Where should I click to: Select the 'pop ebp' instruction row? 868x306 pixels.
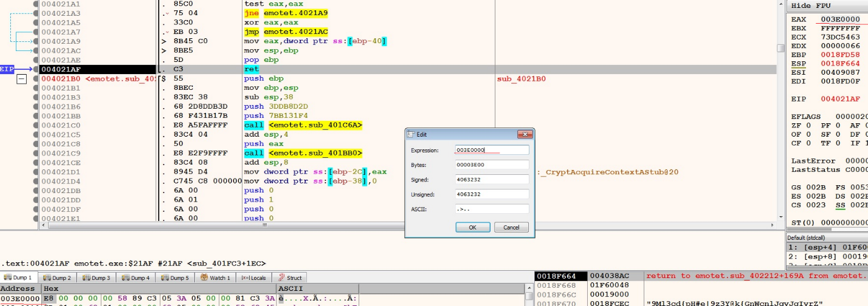pyautogui.click(x=261, y=60)
